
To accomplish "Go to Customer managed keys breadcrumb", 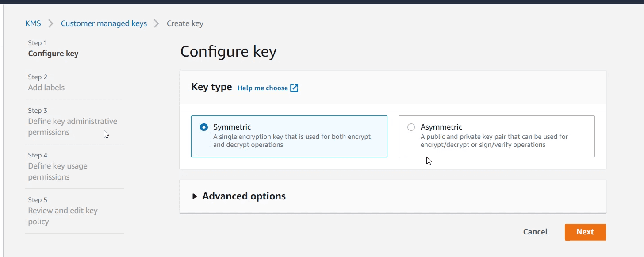I will [104, 23].
